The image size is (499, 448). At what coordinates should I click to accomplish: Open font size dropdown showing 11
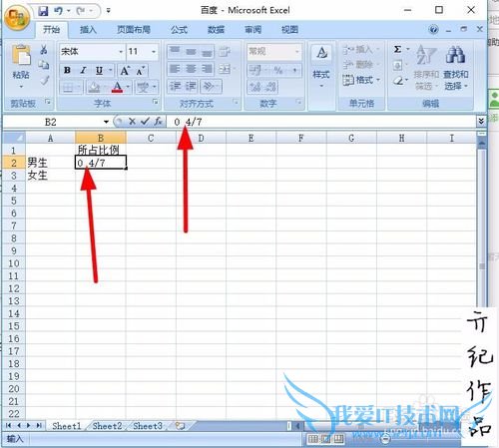[x=154, y=52]
